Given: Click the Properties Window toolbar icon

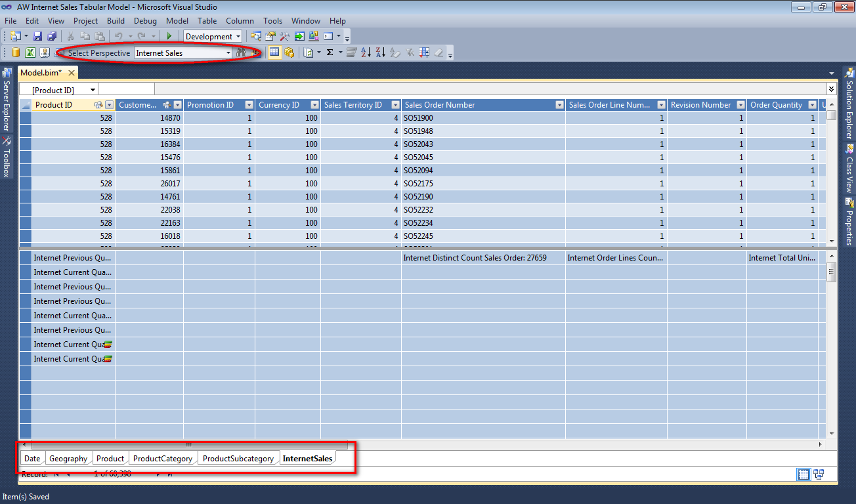Looking at the screenshot, I should [x=270, y=36].
